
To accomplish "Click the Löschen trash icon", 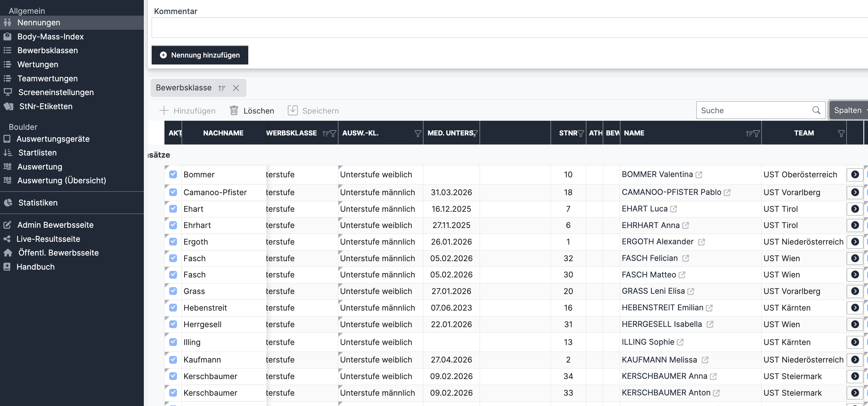I will (x=234, y=111).
